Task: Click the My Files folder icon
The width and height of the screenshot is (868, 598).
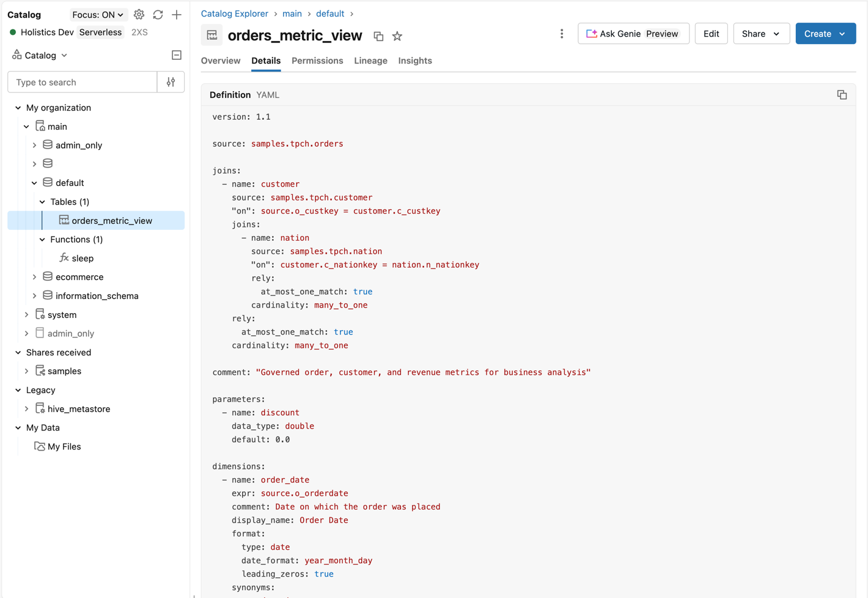Action: (40, 446)
